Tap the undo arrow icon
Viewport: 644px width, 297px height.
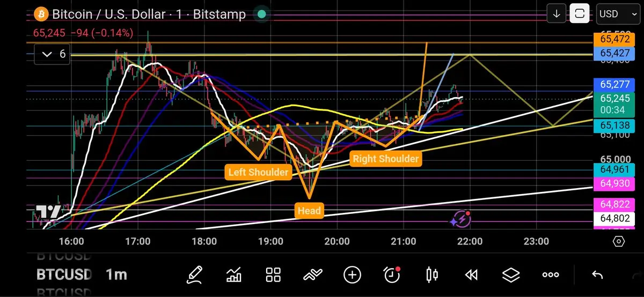pos(597,275)
